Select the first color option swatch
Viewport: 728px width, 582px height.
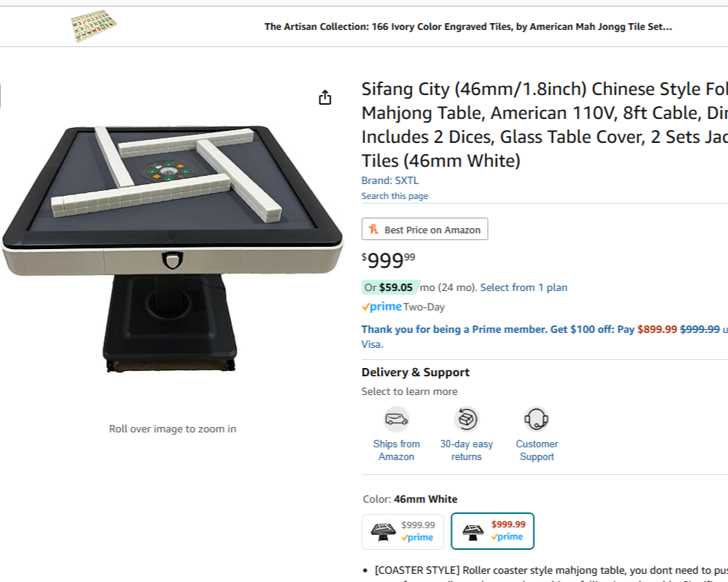tap(403, 531)
